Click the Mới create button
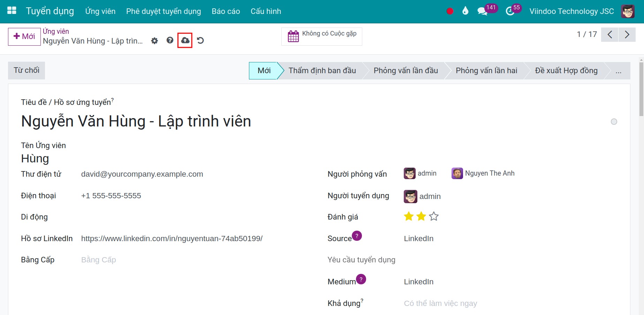 click(x=24, y=37)
